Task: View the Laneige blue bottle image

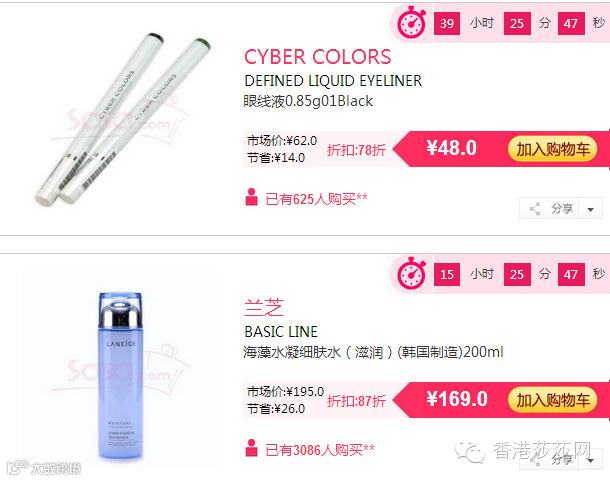Action: click(x=121, y=376)
